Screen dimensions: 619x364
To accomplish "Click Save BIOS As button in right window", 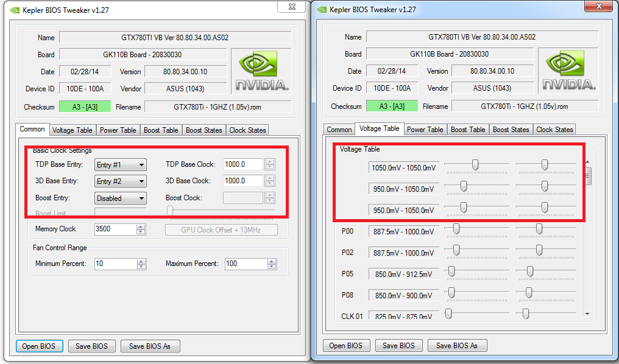I will click(x=457, y=346).
